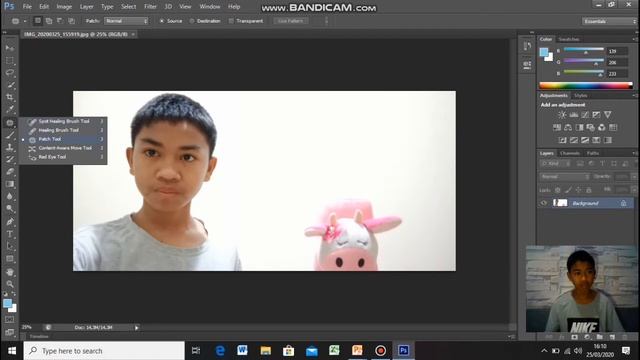Select the Horizontal Type tool
The image size is (640, 360).
(10, 234)
